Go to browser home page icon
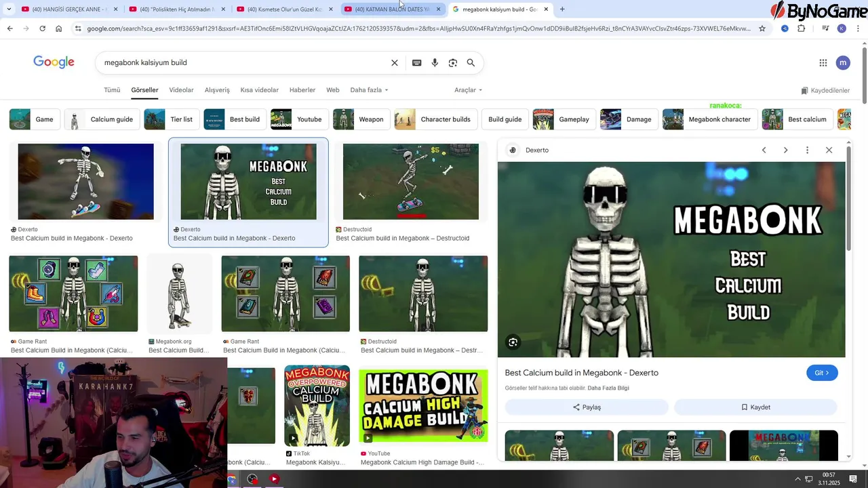 [59, 28]
